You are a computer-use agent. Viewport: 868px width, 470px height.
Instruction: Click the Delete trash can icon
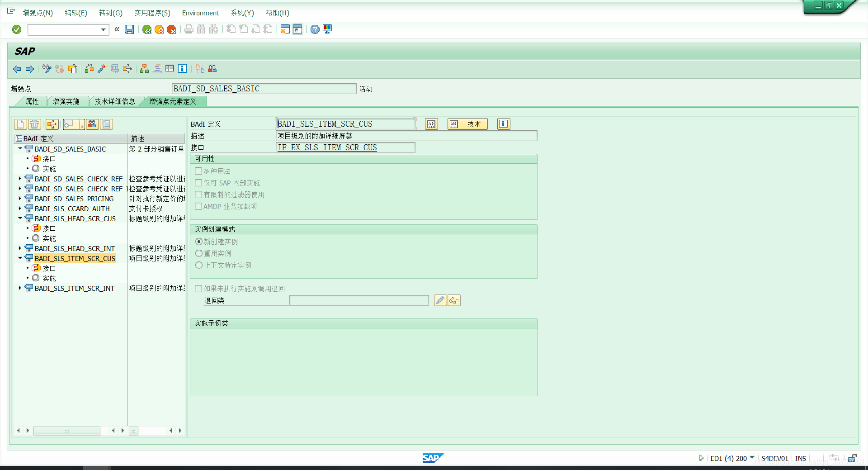tap(34, 124)
